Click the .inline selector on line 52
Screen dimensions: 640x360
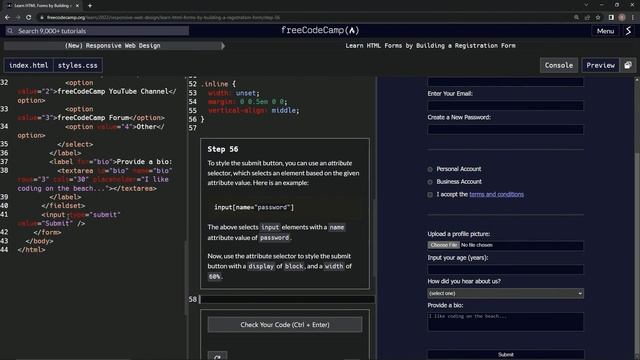(x=215, y=84)
